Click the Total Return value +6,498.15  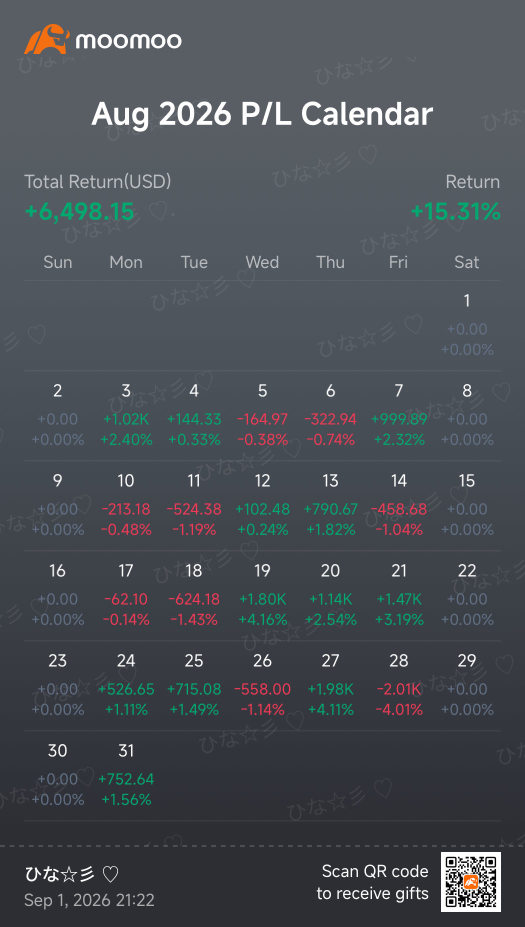click(79, 212)
